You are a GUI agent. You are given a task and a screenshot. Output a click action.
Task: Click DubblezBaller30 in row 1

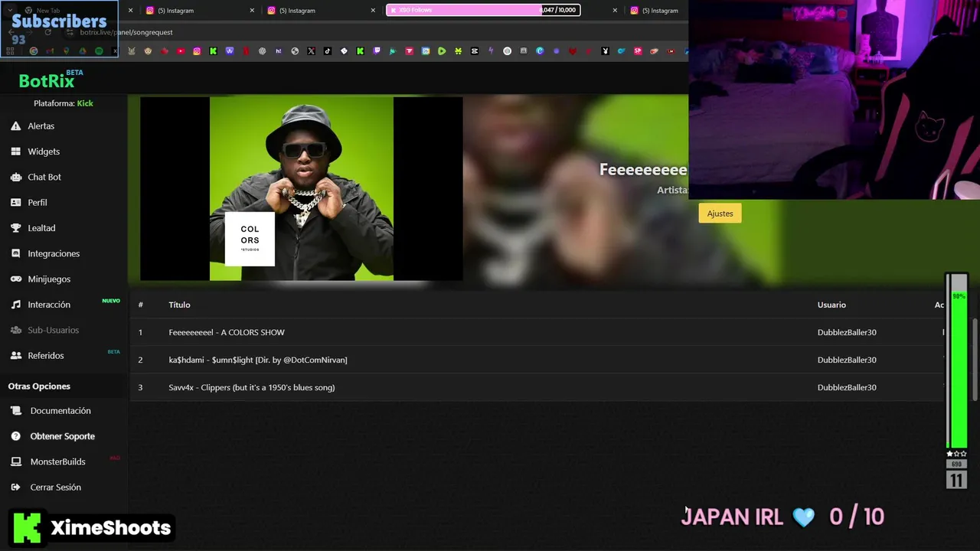847,332
